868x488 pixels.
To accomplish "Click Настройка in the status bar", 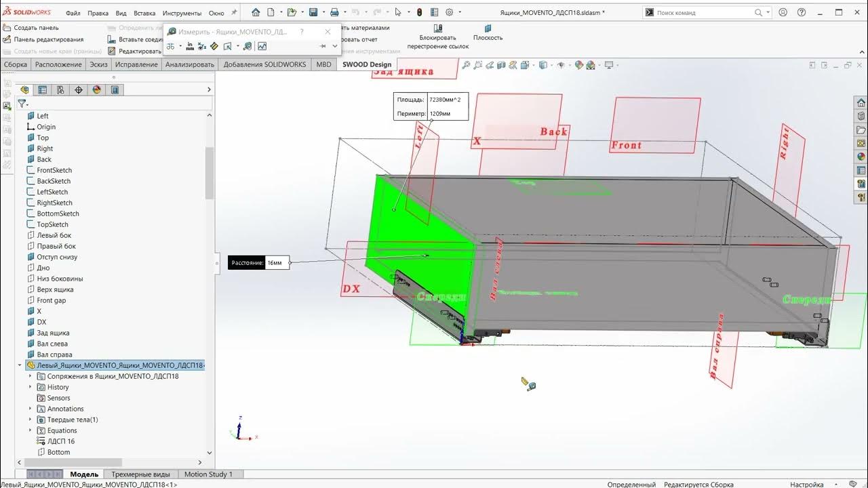I will click(807, 485).
